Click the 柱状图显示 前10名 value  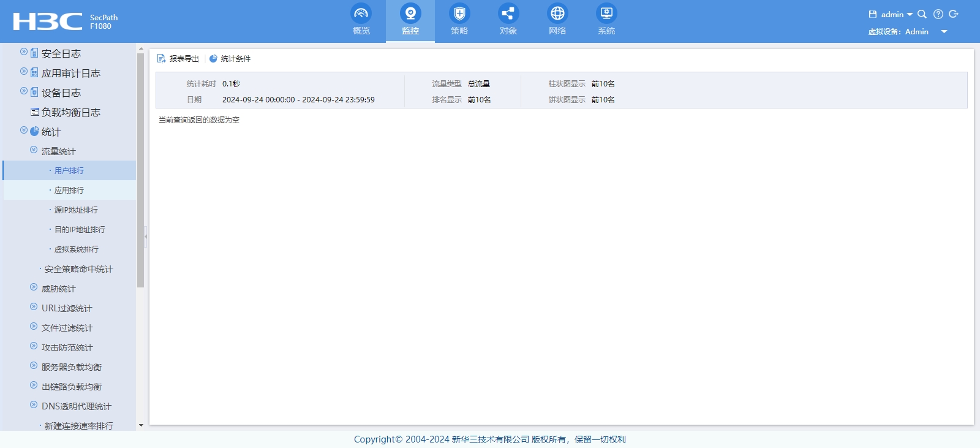[603, 84]
